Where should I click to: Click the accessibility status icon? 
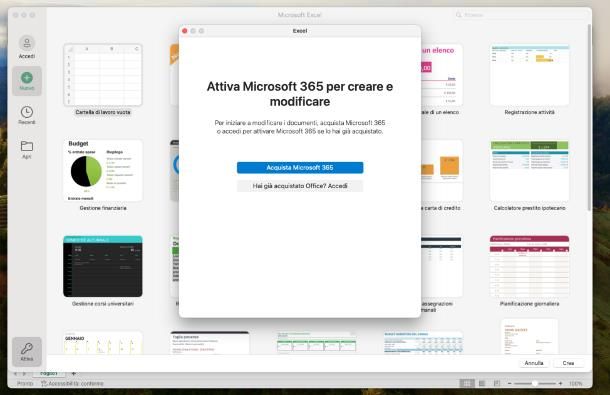point(44,383)
